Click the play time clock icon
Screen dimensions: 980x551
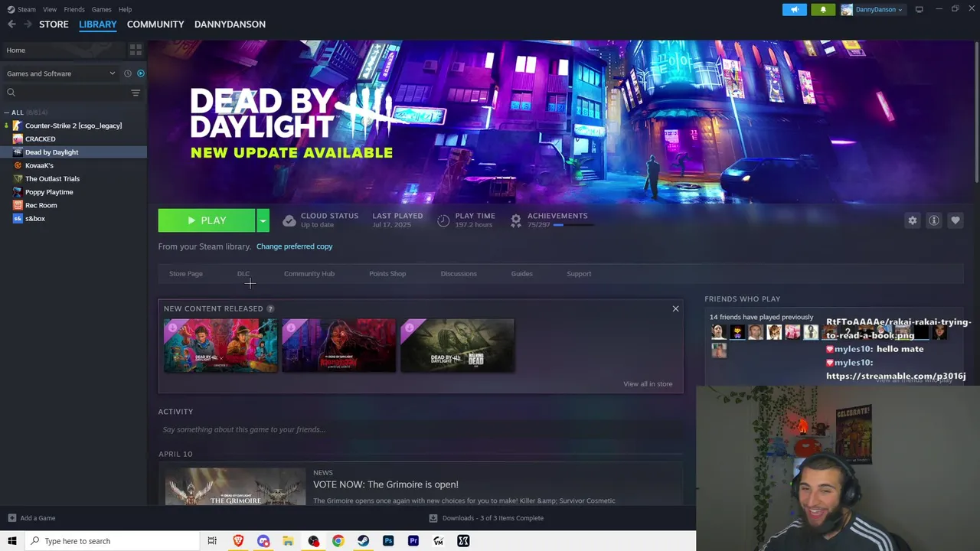pyautogui.click(x=443, y=220)
